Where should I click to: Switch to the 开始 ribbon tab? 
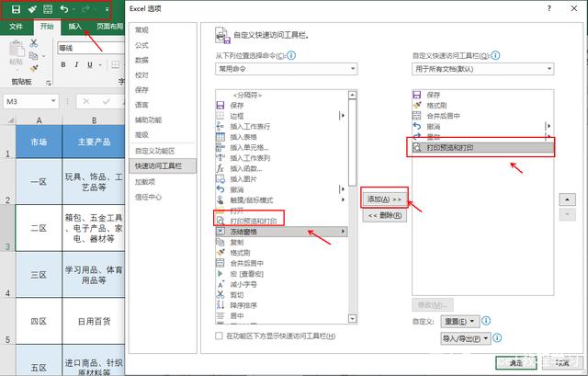47,27
